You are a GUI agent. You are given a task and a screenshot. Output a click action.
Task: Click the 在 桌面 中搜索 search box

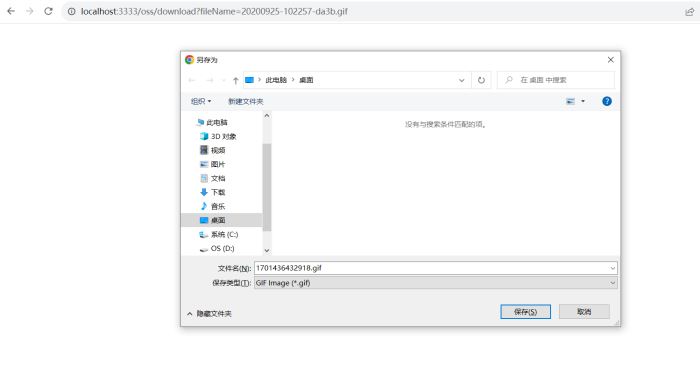click(556, 80)
